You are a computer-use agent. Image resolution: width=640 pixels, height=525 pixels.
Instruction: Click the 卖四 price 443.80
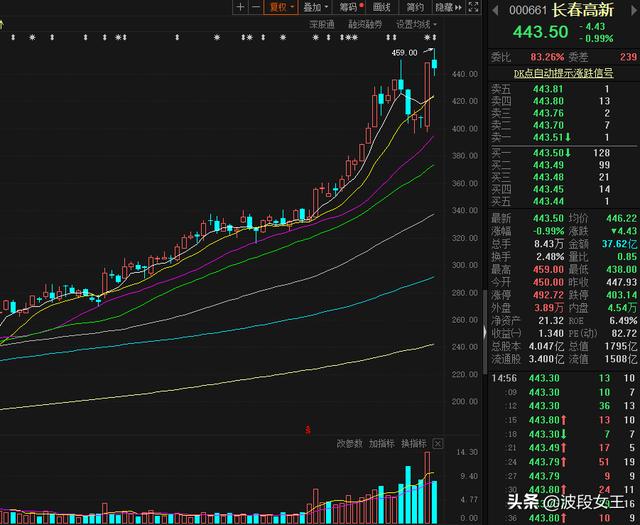pyautogui.click(x=548, y=101)
